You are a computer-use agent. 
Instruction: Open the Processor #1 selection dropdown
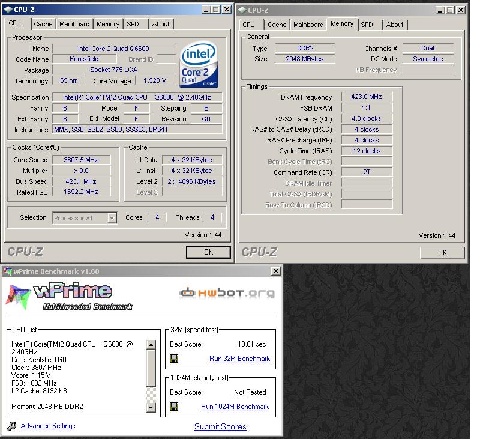[112, 218]
